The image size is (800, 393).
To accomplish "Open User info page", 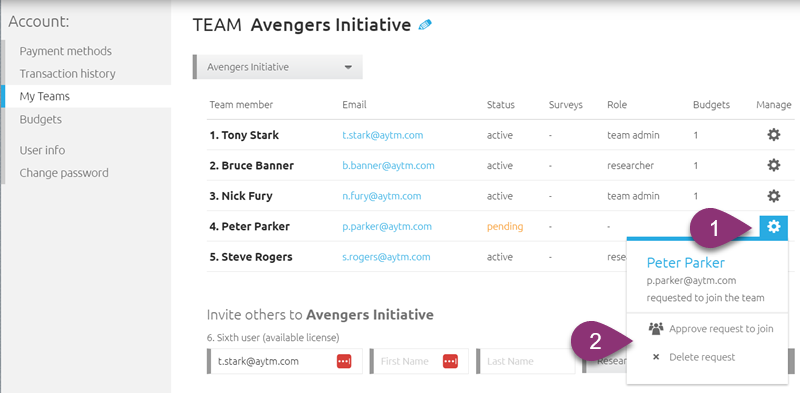I will 42,150.
